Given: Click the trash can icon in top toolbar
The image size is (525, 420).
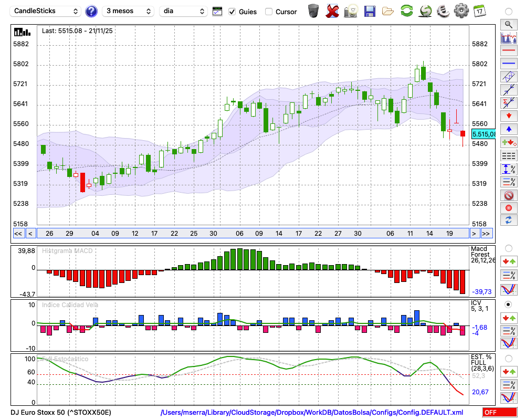Looking at the screenshot, I should 313,11.
